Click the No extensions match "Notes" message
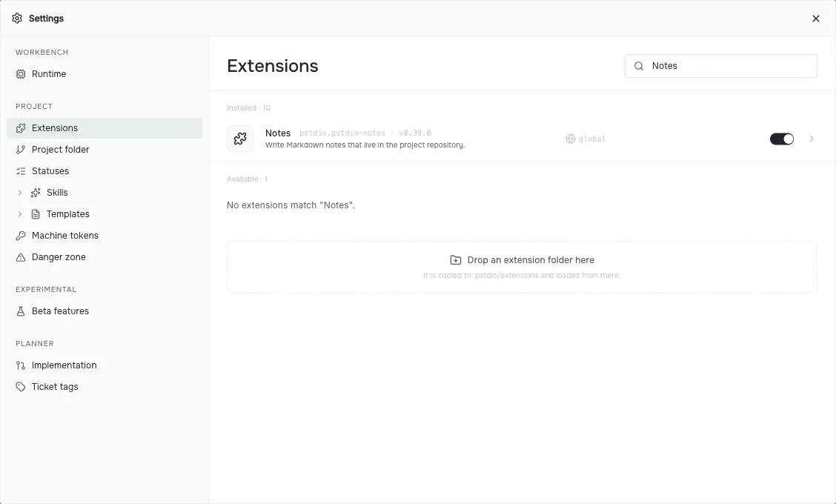 (291, 205)
